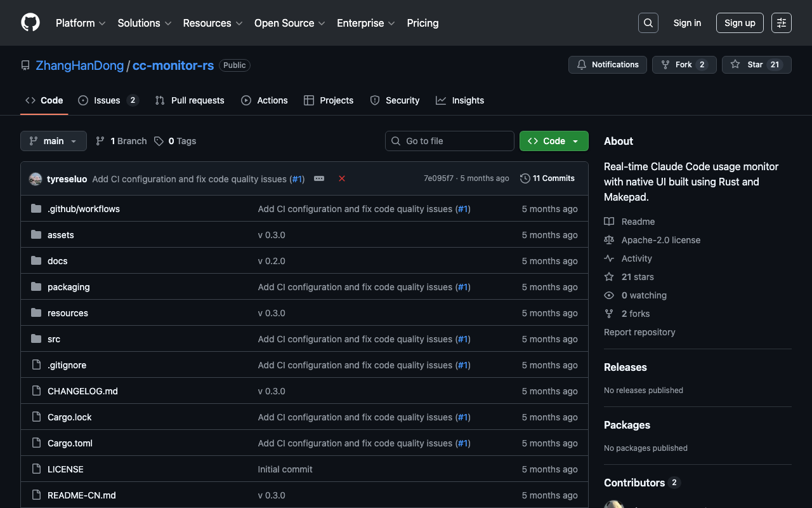Click the GitHub logo icon
Viewport: 812px width, 508px height.
[30, 23]
